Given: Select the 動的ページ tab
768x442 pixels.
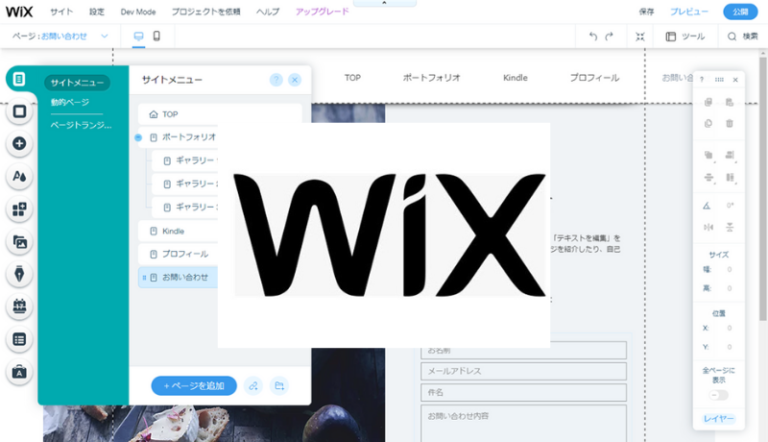Looking at the screenshot, I should 70,102.
